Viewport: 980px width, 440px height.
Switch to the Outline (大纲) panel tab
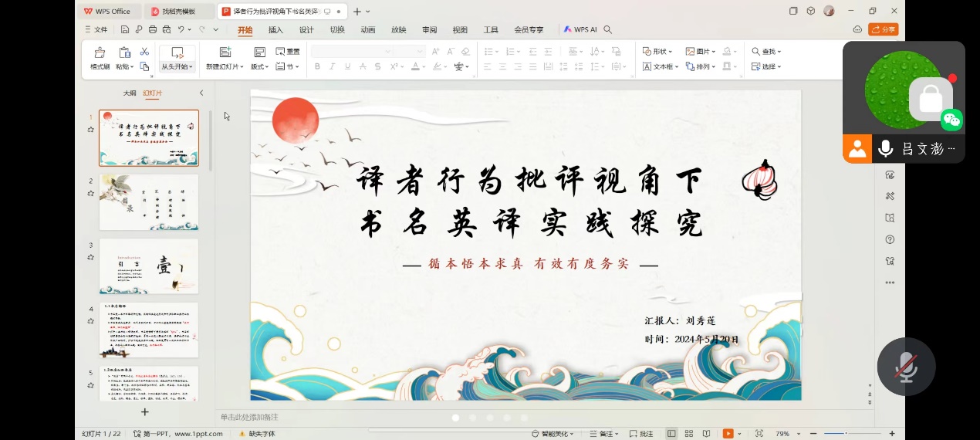130,93
